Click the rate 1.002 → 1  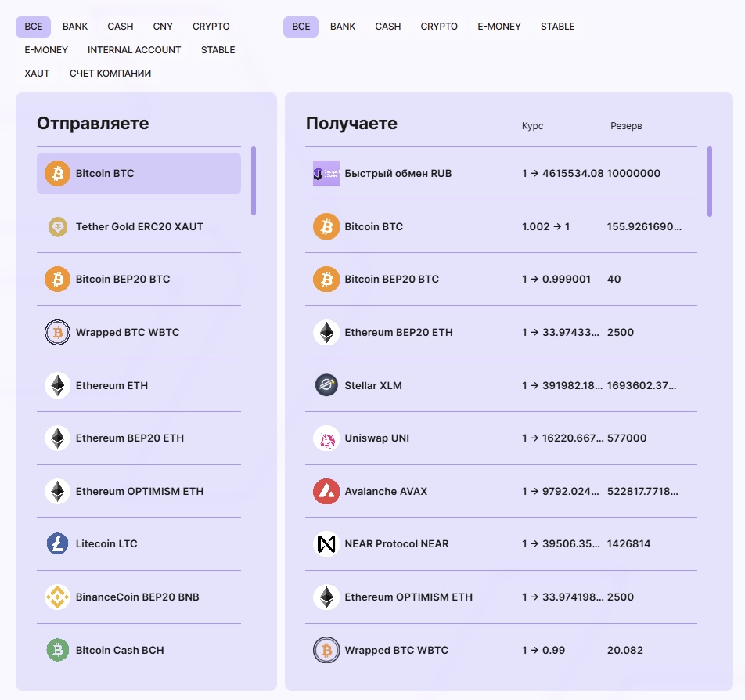(546, 227)
